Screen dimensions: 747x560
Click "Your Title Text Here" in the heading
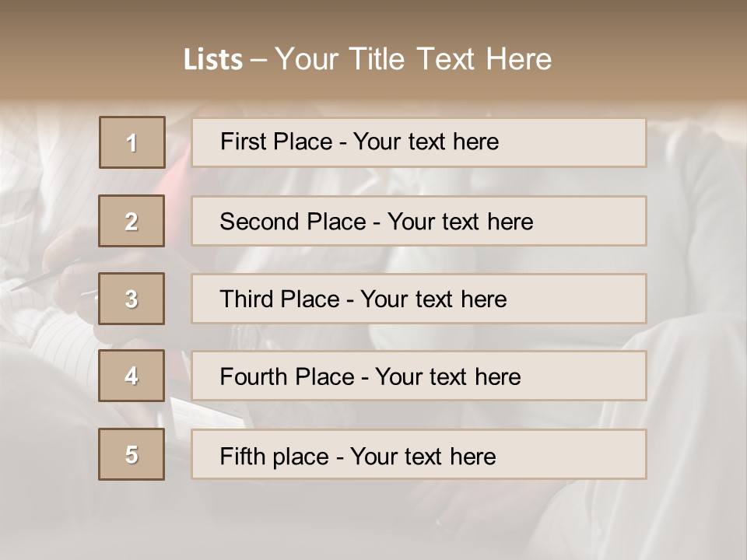(x=413, y=59)
